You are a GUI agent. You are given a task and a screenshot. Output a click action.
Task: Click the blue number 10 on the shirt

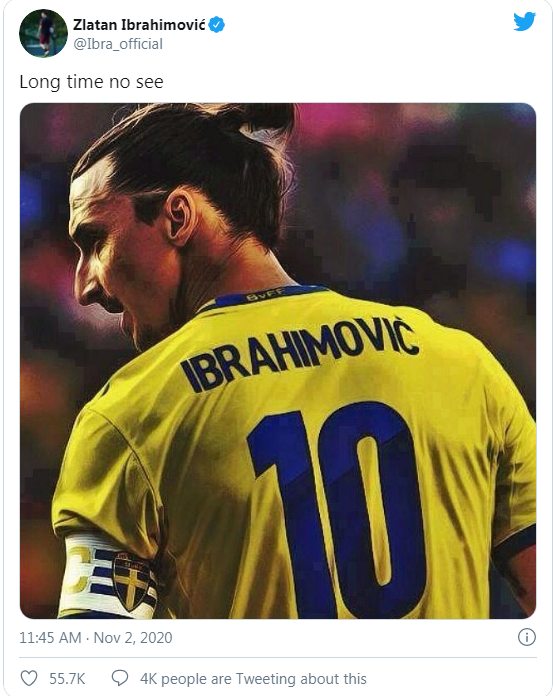click(x=337, y=510)
